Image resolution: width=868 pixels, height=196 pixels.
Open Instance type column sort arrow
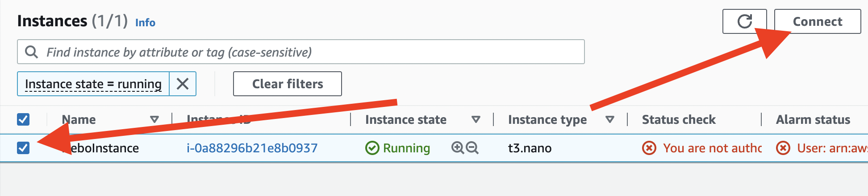point(610,119)
